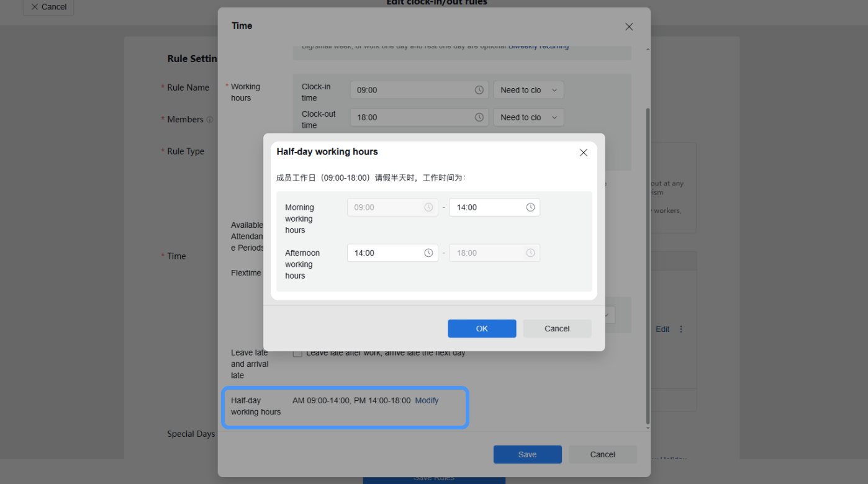Save the Time dialog settings
This screenshot has height=484, width=868.
(x=528, y=454)
